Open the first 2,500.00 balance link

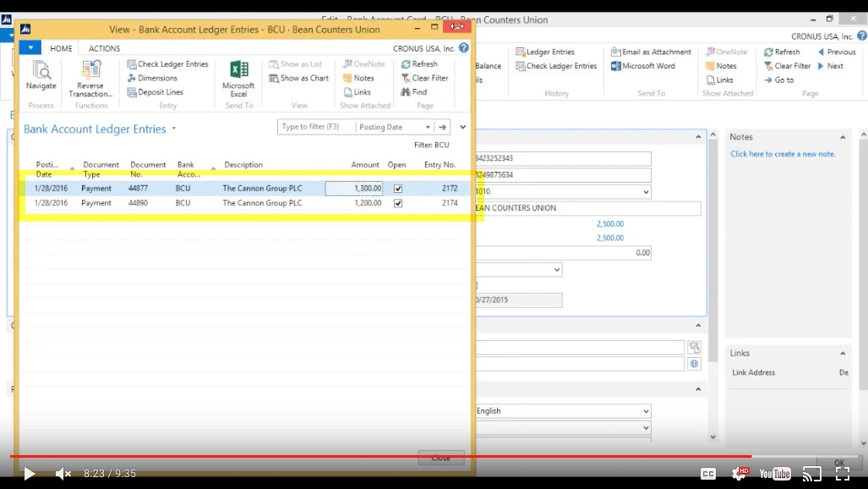(x=610, y=224)
